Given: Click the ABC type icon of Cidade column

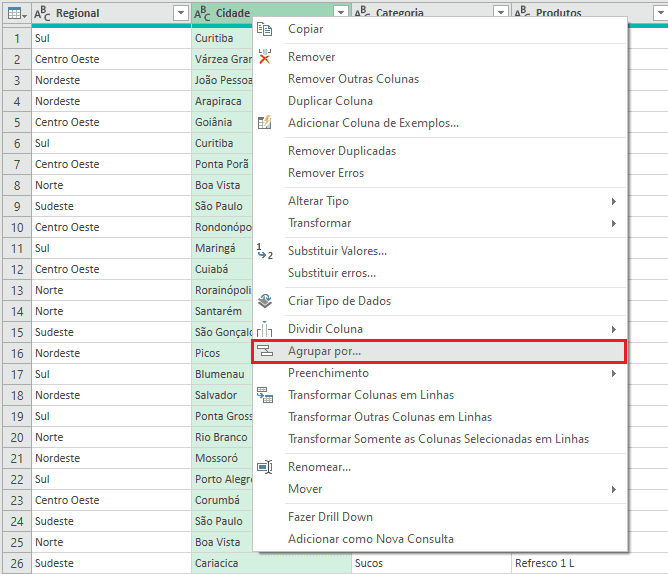Looking at the screenshot, I should pyautogui.click(x=202, y=14).
